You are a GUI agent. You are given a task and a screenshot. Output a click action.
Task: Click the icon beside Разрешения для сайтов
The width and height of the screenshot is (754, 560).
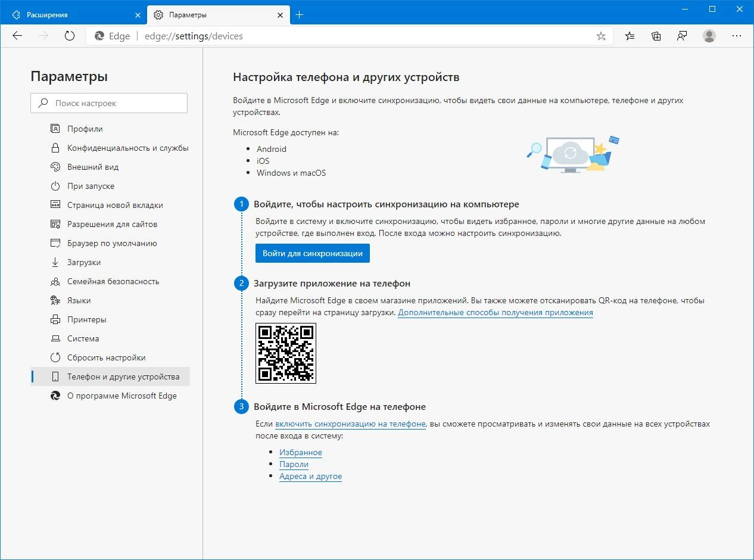[55, 224]
